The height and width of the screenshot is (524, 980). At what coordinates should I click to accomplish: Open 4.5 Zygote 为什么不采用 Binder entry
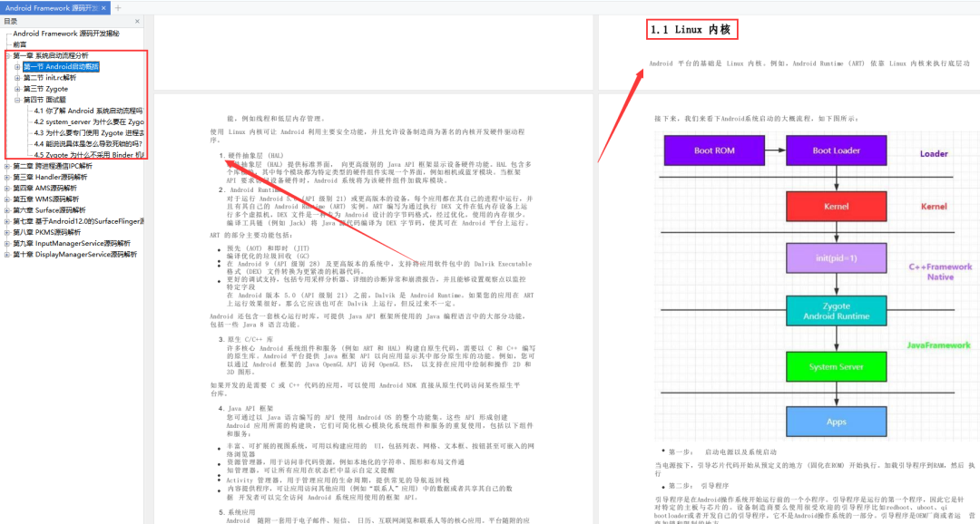[x=89, y=155]
